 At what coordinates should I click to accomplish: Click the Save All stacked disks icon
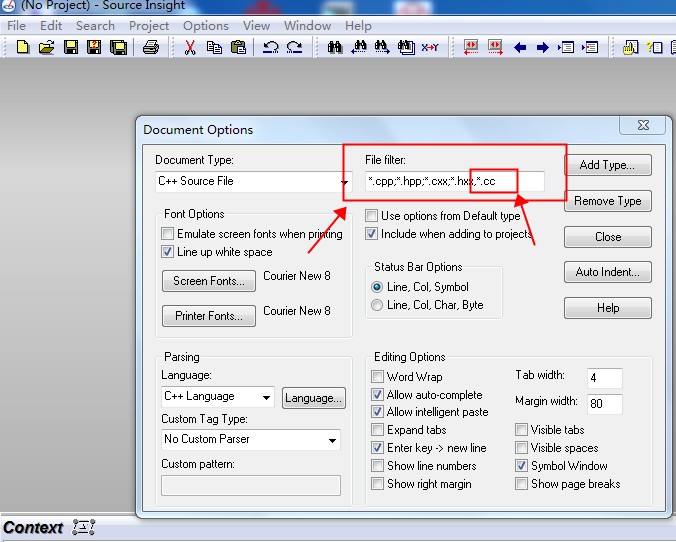(x=119, y=47)
